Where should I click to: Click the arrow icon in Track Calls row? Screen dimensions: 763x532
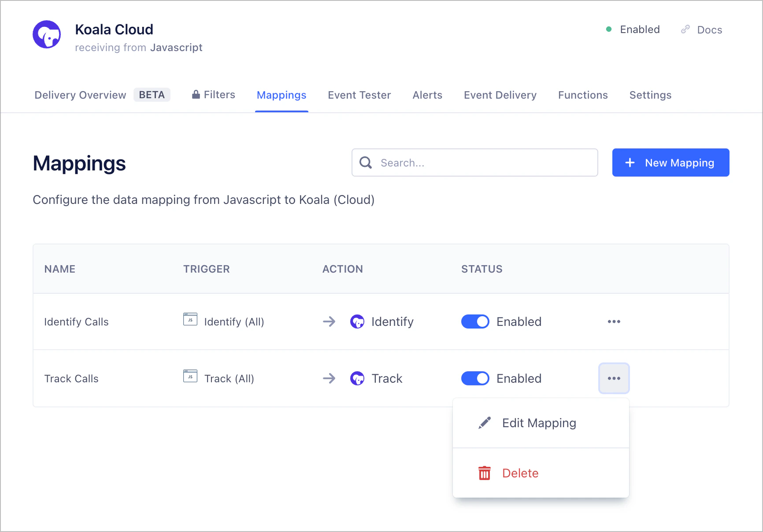(329, 378)
